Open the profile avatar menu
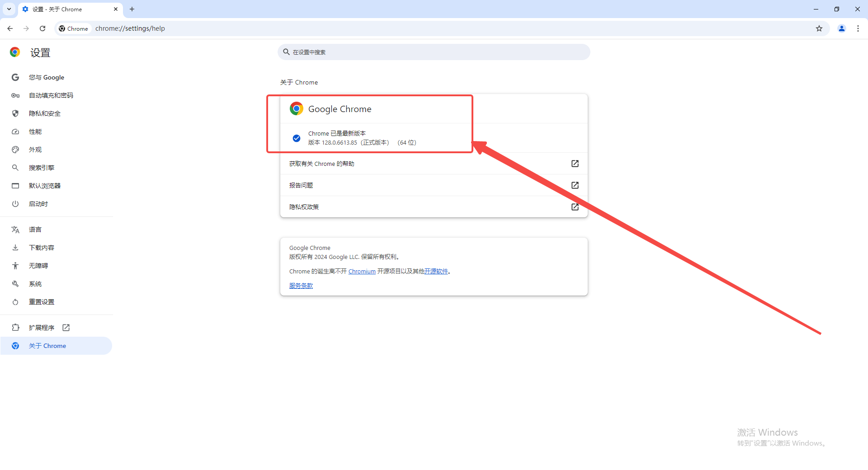This screenshot has width=868, height=470. pyautogui.click(x=842, y=28)
